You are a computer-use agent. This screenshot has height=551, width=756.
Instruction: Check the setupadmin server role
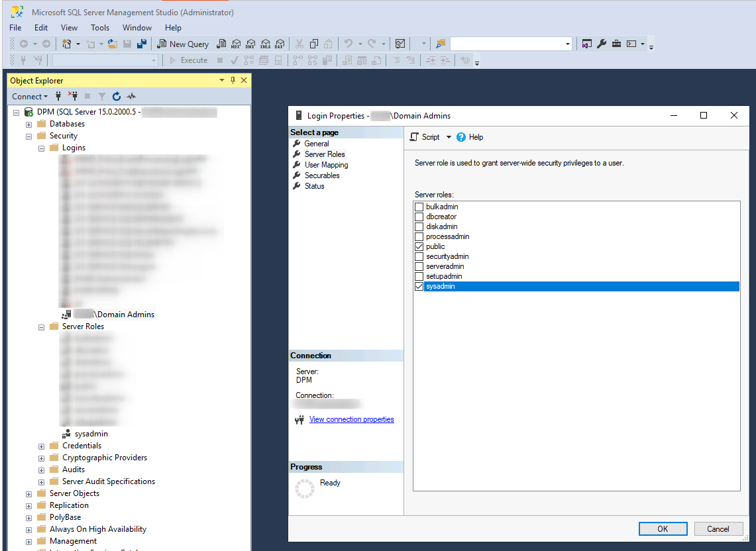[x=419, y=276]
